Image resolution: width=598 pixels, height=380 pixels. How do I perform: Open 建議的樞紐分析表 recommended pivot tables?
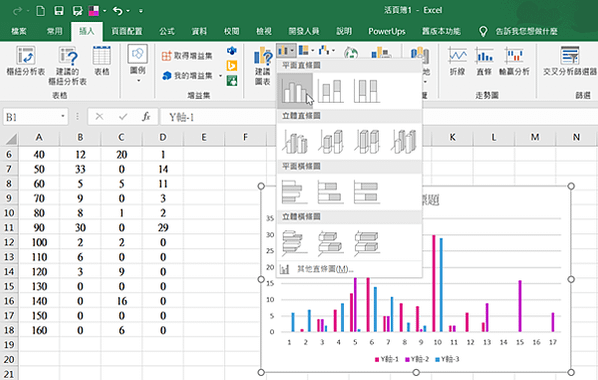68,65
